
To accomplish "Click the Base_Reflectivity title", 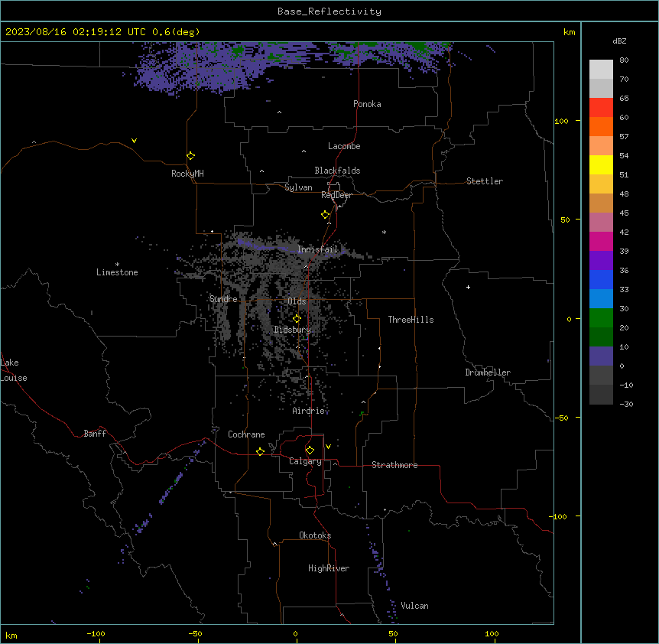I will point(329,11).
